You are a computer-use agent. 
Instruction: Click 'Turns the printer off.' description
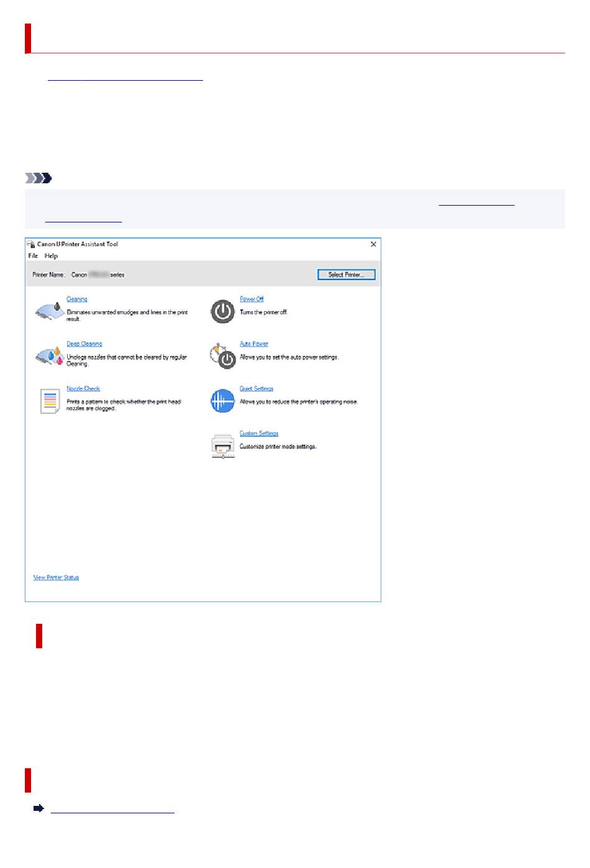(x=264, y=313)
